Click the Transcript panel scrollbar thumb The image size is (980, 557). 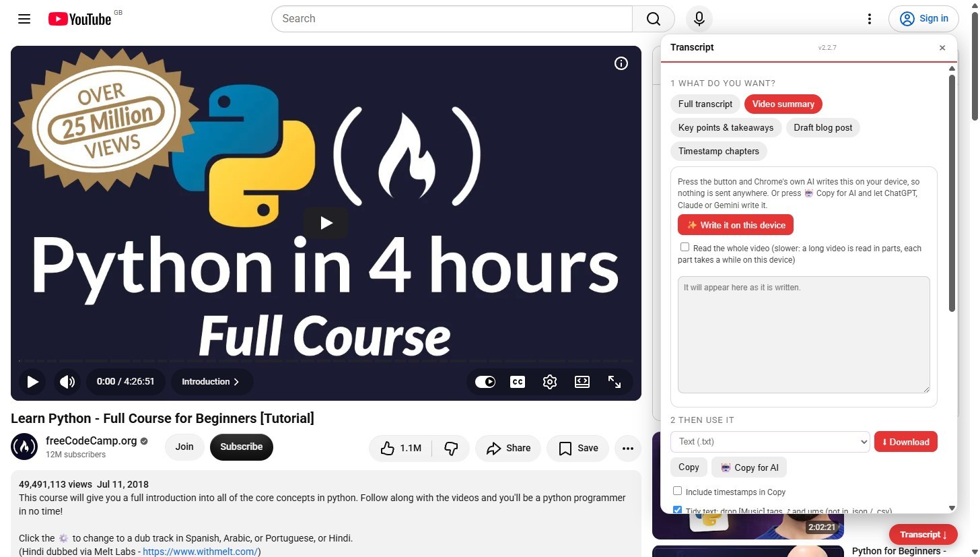952,193
